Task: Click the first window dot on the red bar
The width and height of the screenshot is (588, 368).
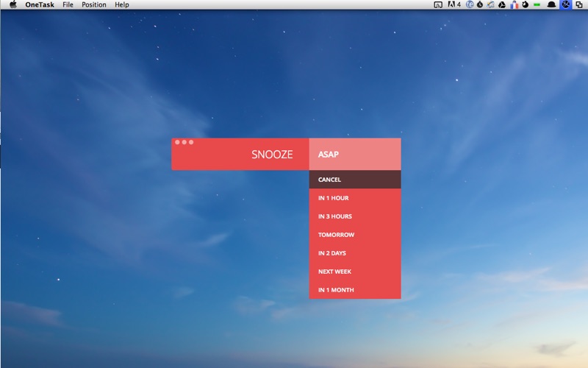Action: click(x=177, y=142)
